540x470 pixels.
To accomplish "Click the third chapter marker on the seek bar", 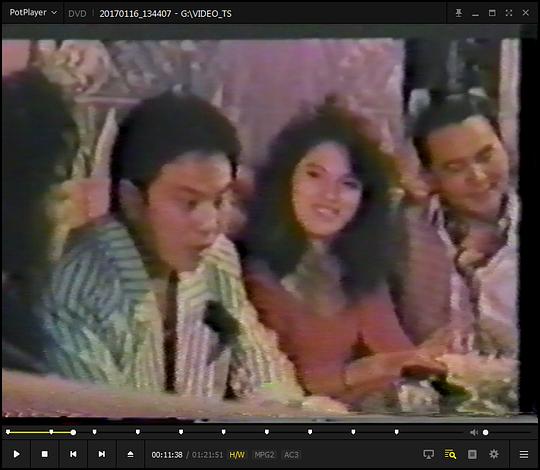I will click(x=94, y=432).
